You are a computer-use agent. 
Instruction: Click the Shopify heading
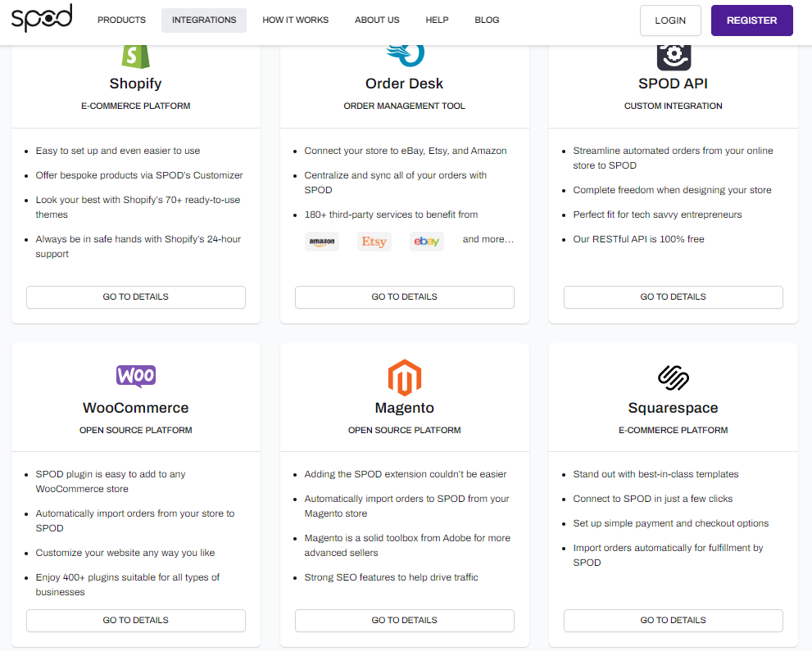point(136,84)
